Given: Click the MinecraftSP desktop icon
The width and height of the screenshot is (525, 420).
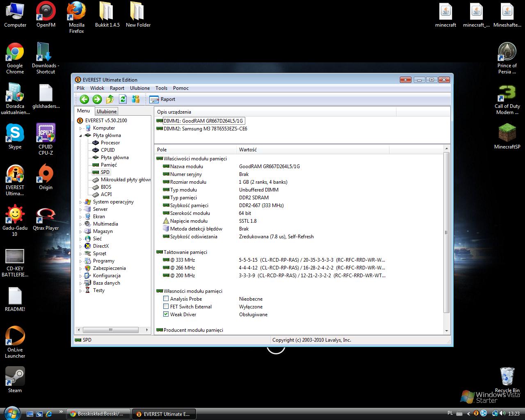Looking at the screenshot, I should pos(507,137).
